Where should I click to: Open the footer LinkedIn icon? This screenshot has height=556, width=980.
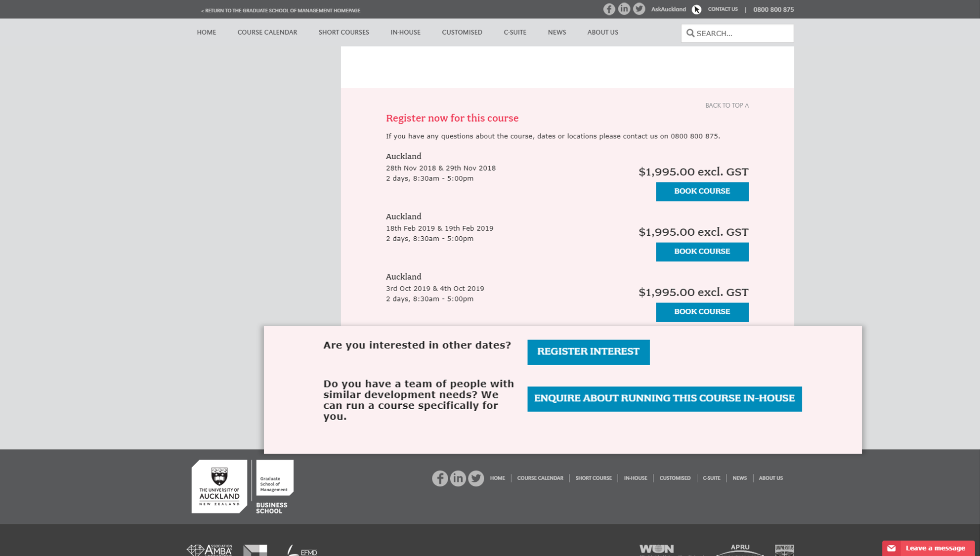458,478
